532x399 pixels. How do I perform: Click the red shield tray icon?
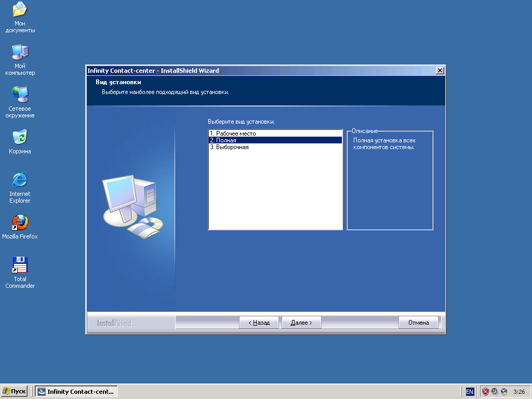tap(486, 392)
